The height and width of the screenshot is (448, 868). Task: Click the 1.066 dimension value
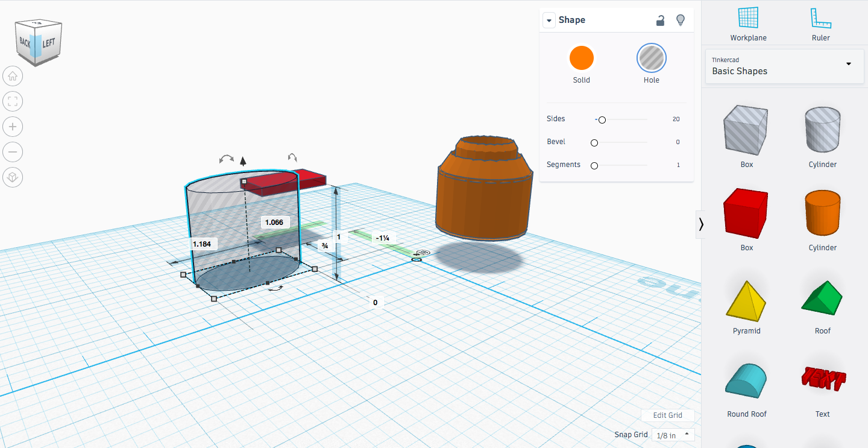[274, 222]
